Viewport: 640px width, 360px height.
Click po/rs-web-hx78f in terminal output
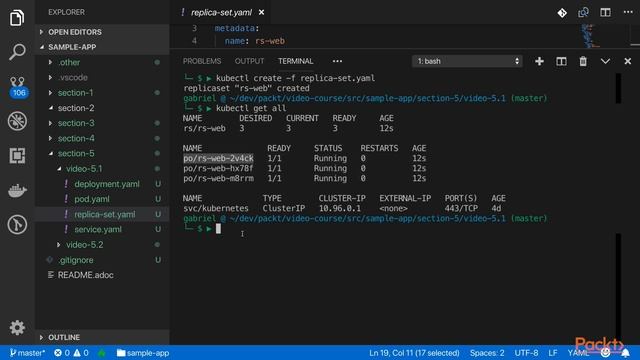218,168
